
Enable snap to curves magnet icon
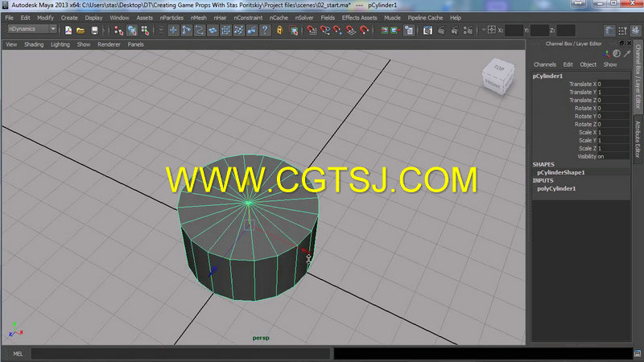tap(325, 31)
